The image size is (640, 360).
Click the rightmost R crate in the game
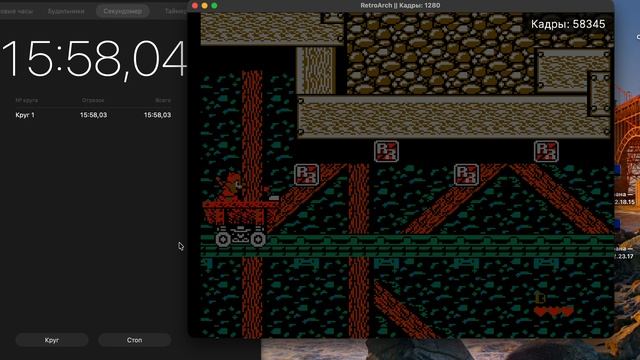546,151
